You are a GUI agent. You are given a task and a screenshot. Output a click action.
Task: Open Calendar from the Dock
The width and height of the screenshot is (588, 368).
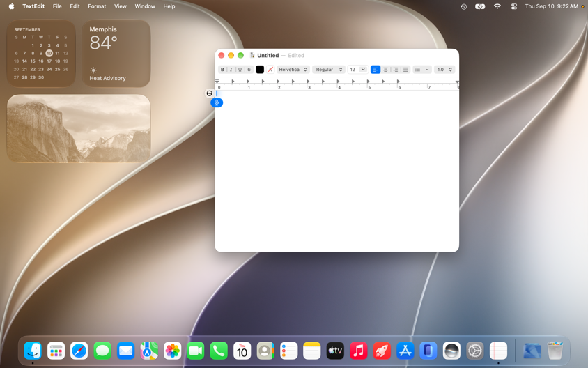(242, 351)
